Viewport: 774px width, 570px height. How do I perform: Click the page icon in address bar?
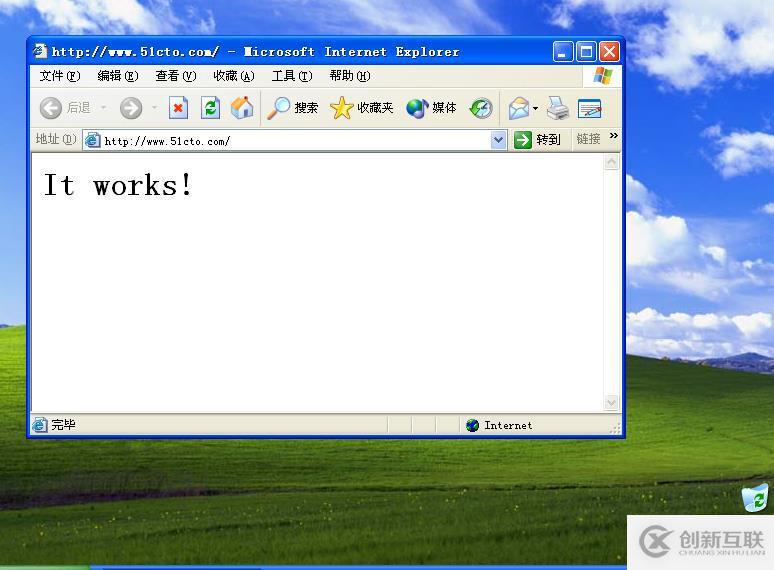pos(92,141)
